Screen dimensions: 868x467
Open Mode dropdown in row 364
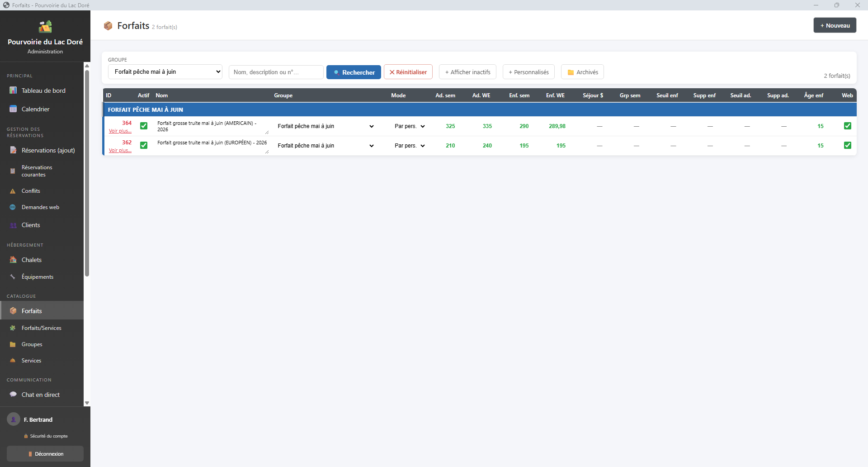click(410, 126)
